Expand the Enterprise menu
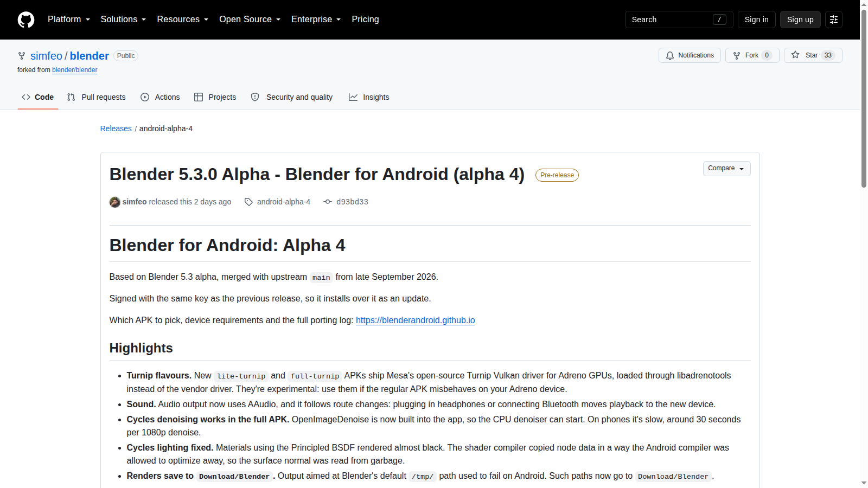 click(x=316, y=20)
